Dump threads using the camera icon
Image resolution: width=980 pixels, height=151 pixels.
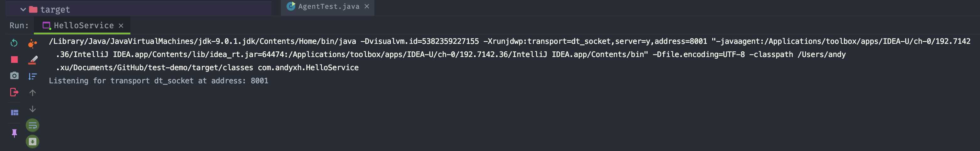14,76
